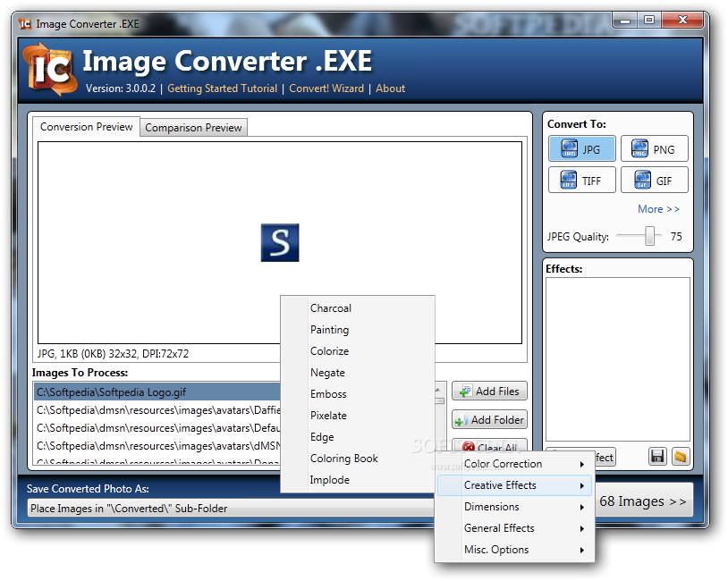The width and height of the screenshot is (728, 581).
Task: Choose Pixelate from the effects submenu
Action: pos(358,416)
